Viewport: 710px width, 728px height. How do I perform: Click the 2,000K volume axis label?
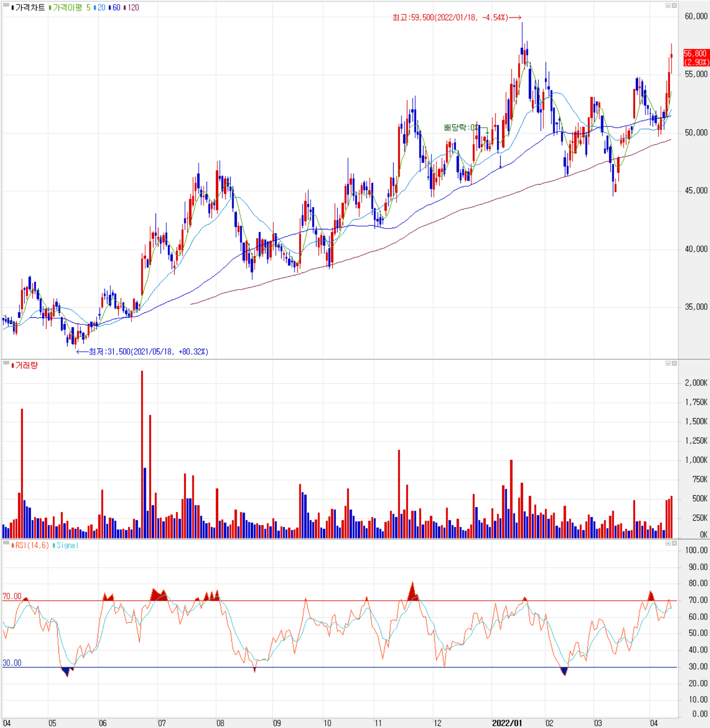tap(696, 382)
